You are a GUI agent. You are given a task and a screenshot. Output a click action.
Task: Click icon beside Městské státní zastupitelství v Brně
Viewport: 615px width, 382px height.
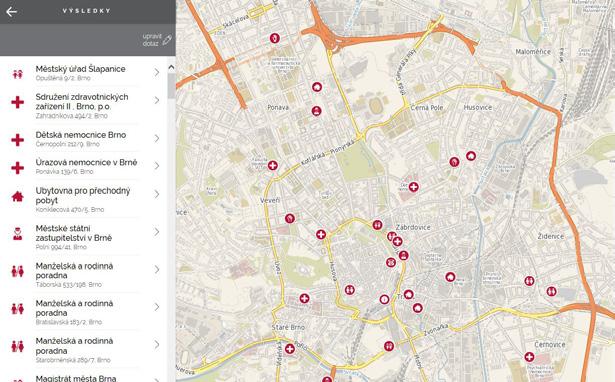pos(17,234)
